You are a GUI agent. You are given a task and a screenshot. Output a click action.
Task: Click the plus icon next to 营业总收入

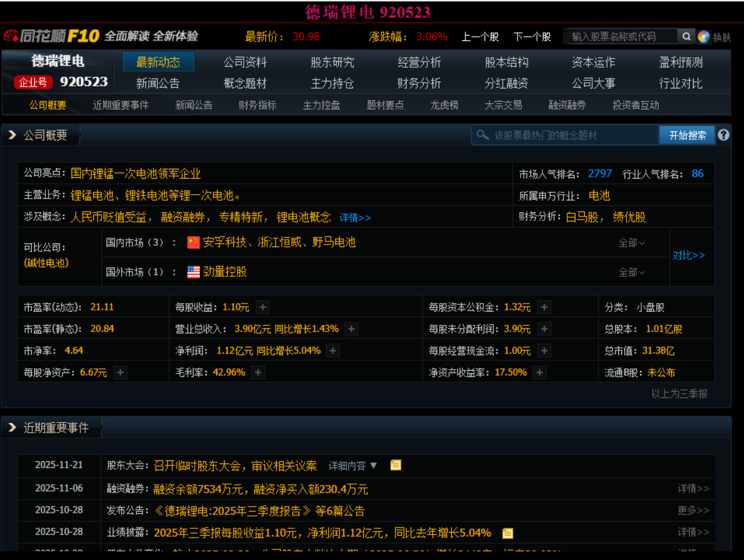351,329
